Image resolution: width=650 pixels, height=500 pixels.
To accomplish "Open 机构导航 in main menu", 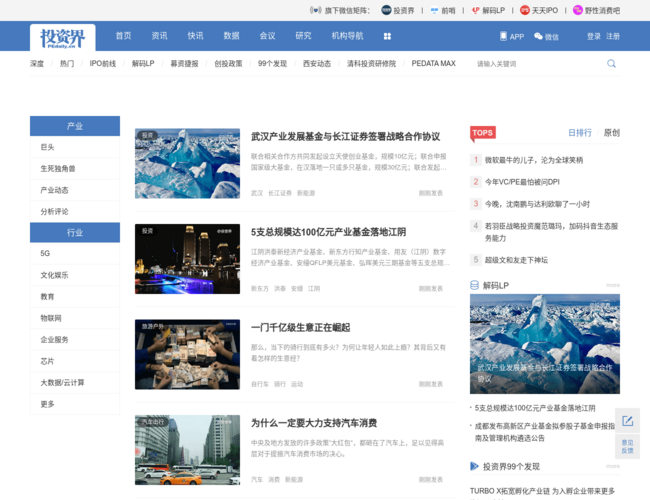I will (x=347, y=36).
